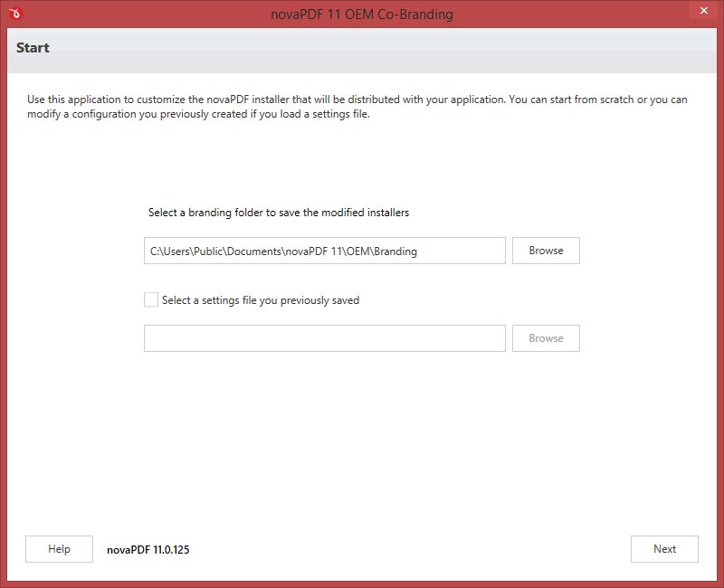This screenshot has height=588, width=724.
Task: Click the 'Select a branding folder' label
Action: click(279, 213)
